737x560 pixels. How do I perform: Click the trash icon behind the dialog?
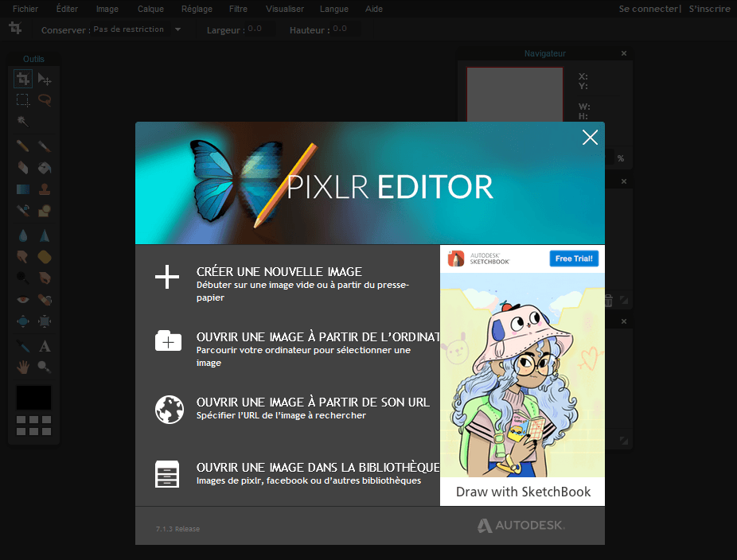click(x=608, y=300)
